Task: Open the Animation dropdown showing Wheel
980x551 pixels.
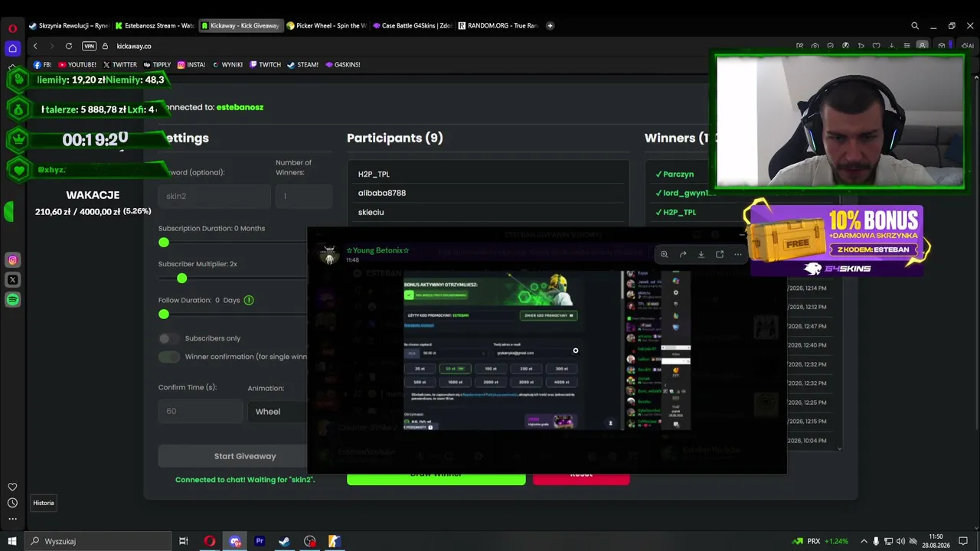Action: pyautogui.click(x=277, y=411)
